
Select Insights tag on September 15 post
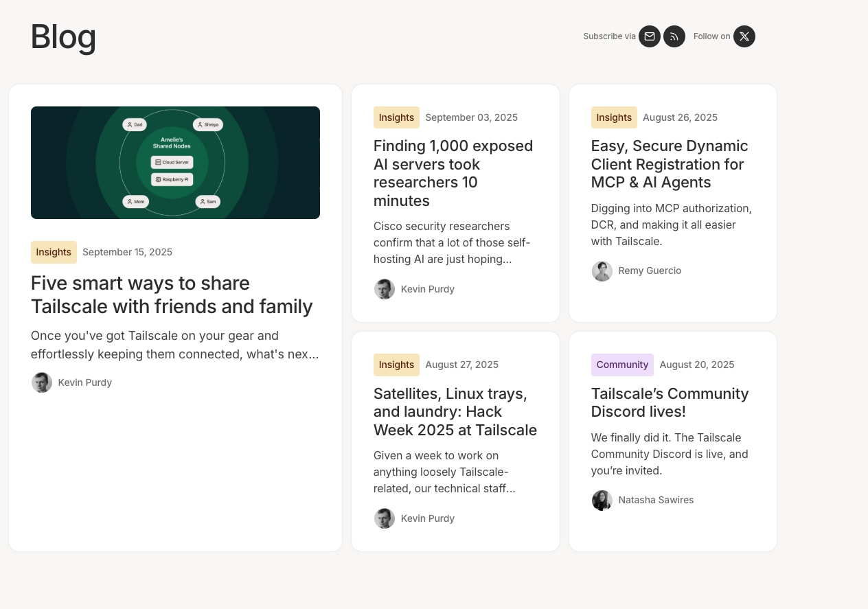click(x=54, y=252)
